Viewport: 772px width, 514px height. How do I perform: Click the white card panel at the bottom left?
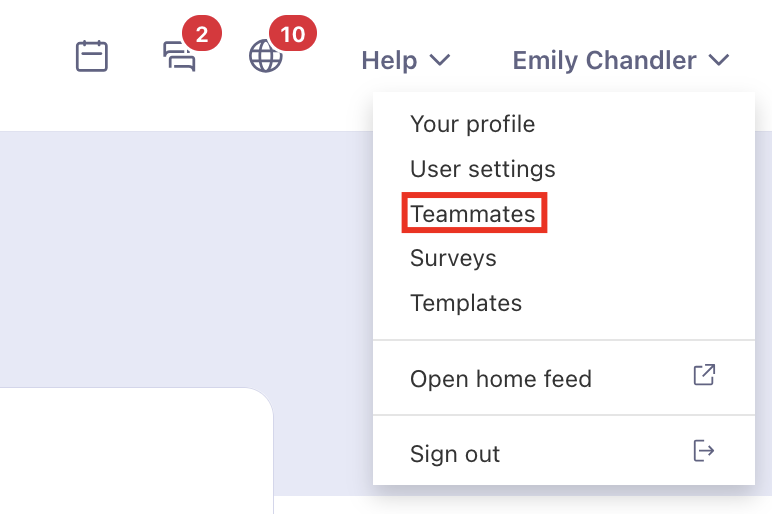[136, 450]
